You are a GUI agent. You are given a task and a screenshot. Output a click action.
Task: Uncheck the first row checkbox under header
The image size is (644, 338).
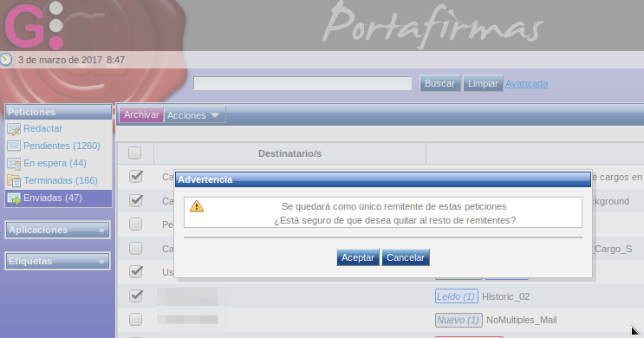[x=135, y=176]
